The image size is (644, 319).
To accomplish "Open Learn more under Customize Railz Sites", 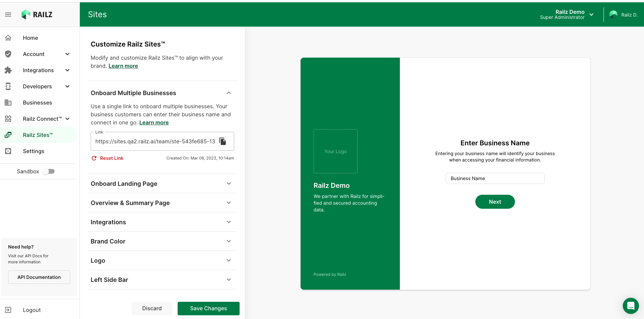I will pos(123,66).
